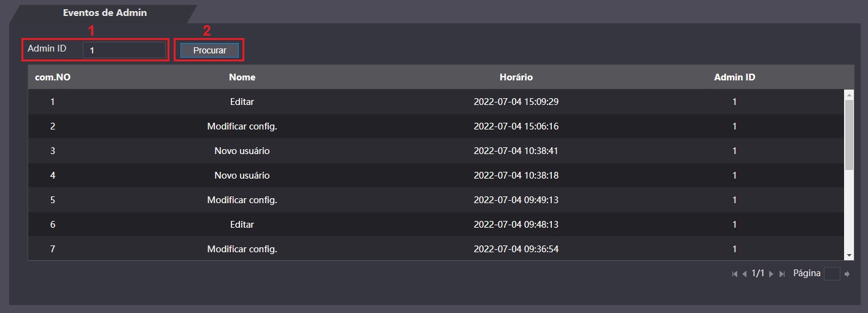Click the Horário column header

pyautogui.click(x=516, y=77)
